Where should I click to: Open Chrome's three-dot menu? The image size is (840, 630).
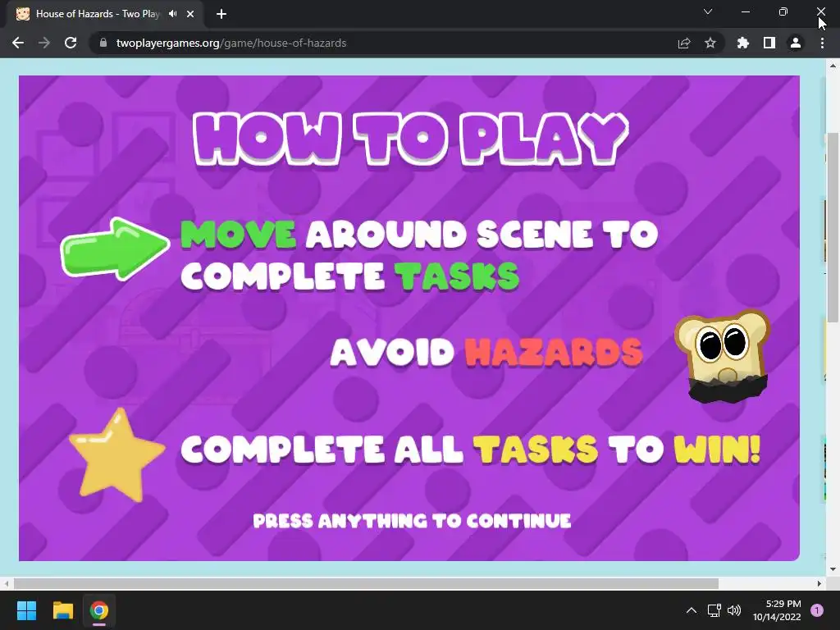[x=822, y=43]
